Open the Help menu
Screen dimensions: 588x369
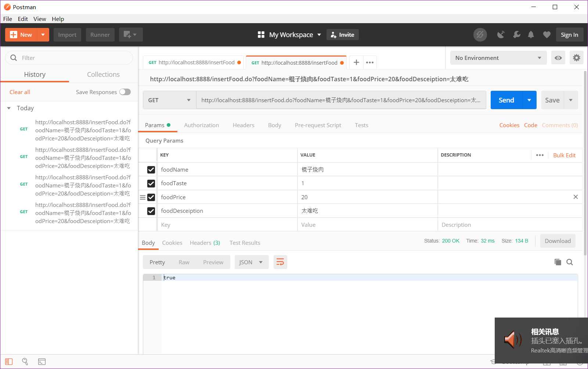(x=58, y=19)
